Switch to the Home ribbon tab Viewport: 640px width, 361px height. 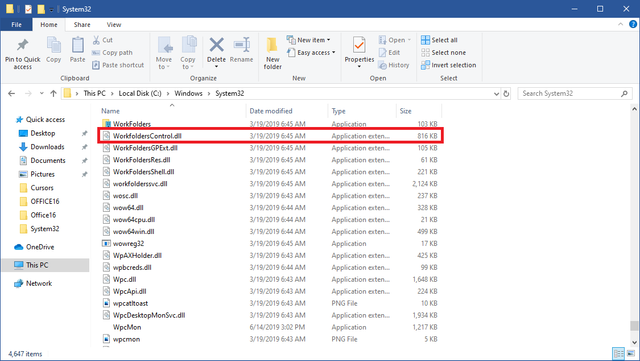click(x=49, y=25)
